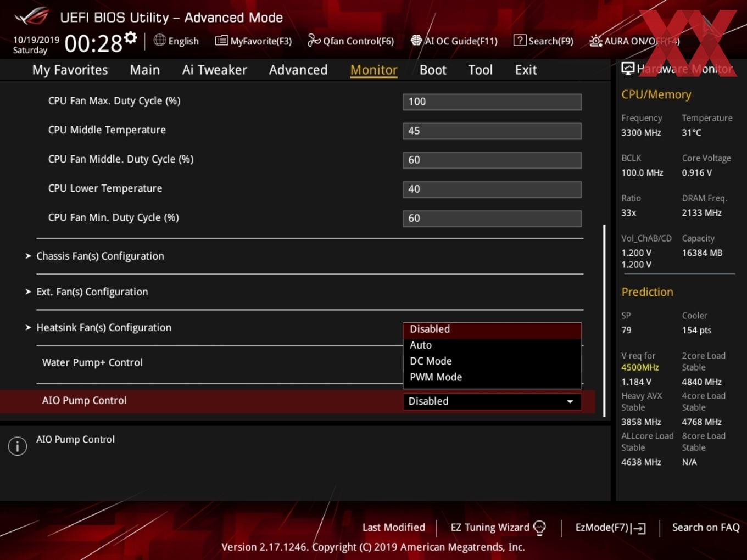
Task: Open Search on FAQ link
Action: (706, 528)
